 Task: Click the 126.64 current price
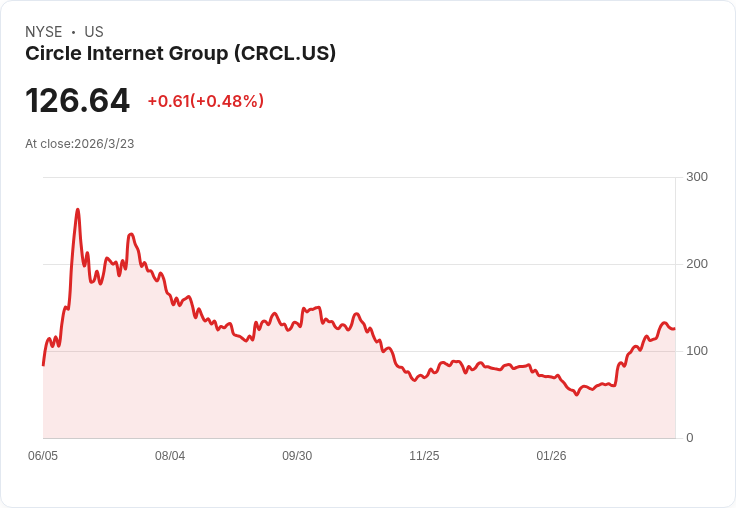(77, 100)
